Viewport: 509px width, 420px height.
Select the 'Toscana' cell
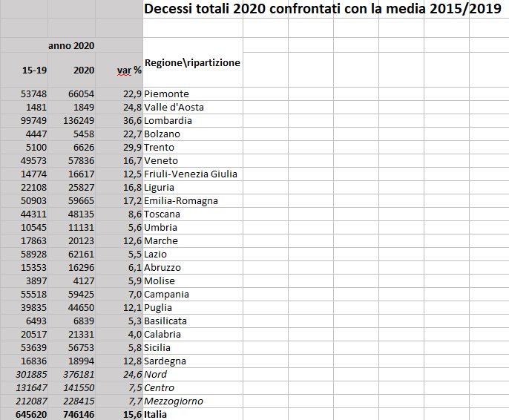click(193, 214)
